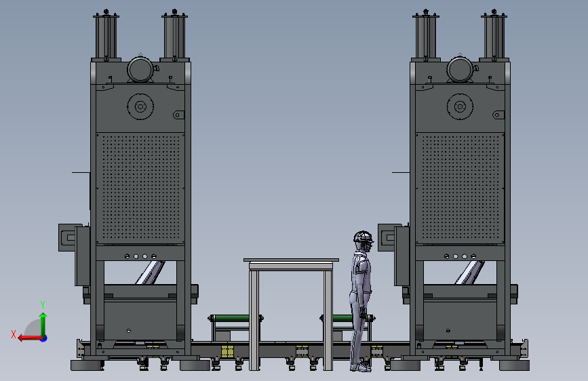Pick the side control box on the left press
The image size is (588, 381).
pyautogui.click(x=82, y=256)
